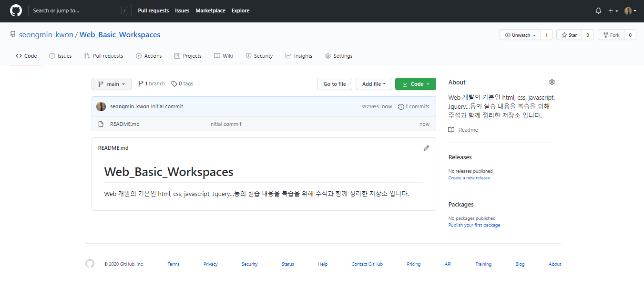Click Publish your first package
Screen dimensions: 644x290
(474, 225)
